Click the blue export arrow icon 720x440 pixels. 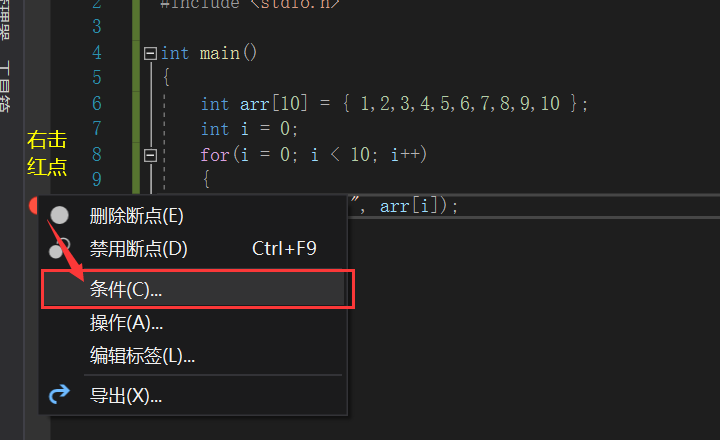(59, 395)
